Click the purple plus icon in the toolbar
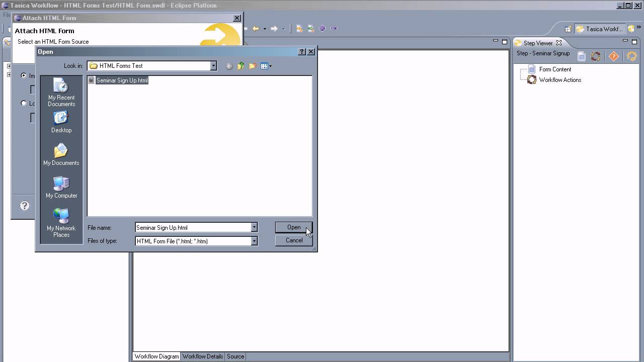This screenshot has height=362, width=644. (322, 29)
